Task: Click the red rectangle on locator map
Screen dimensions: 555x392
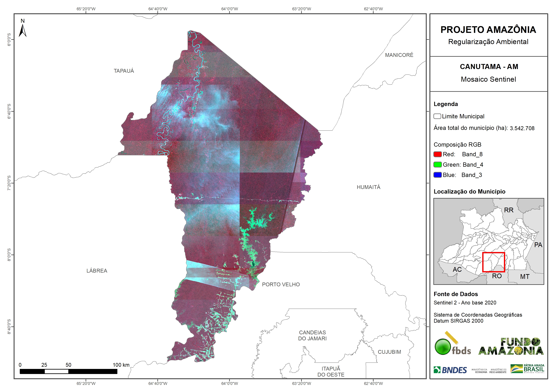Action: click(x=493, y=262)
